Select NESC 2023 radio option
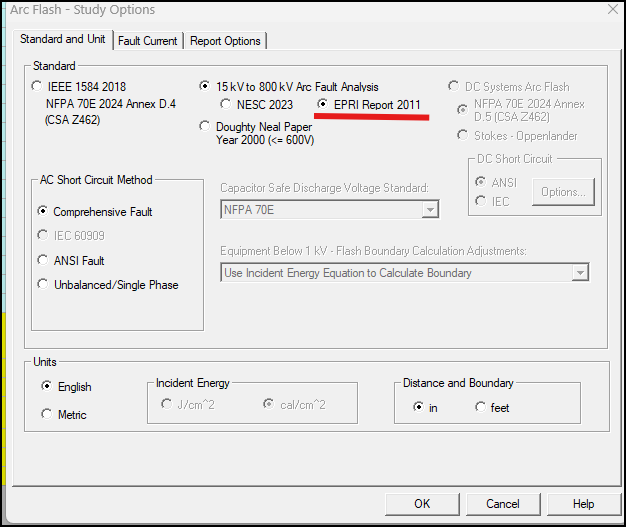Viewport: 626px width, 527px height. (x=226, y=104)
